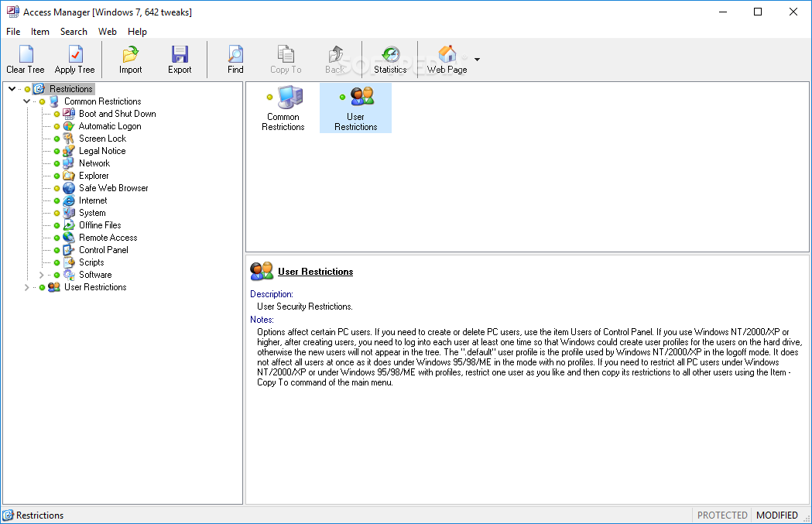Select Control Panel tree item

point(104,250)
